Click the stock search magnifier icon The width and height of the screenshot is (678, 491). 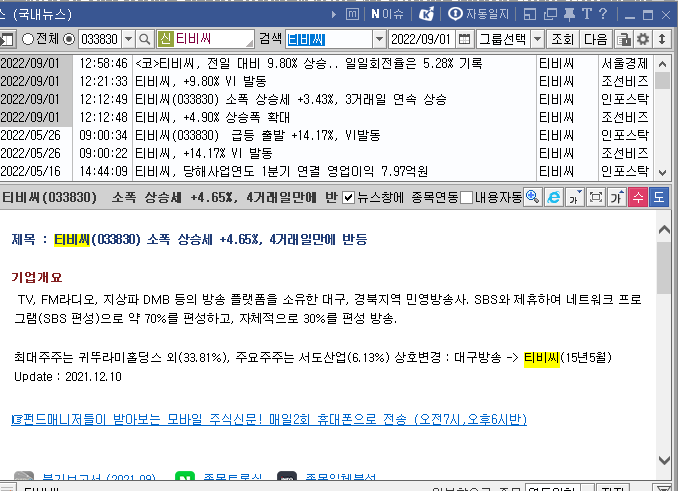click(x=145, y=39)
